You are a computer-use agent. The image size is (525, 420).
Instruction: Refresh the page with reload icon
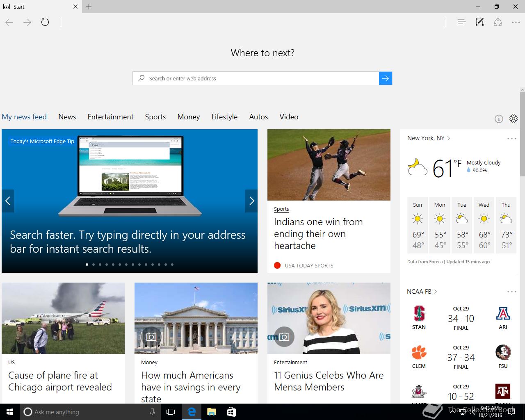45,22
